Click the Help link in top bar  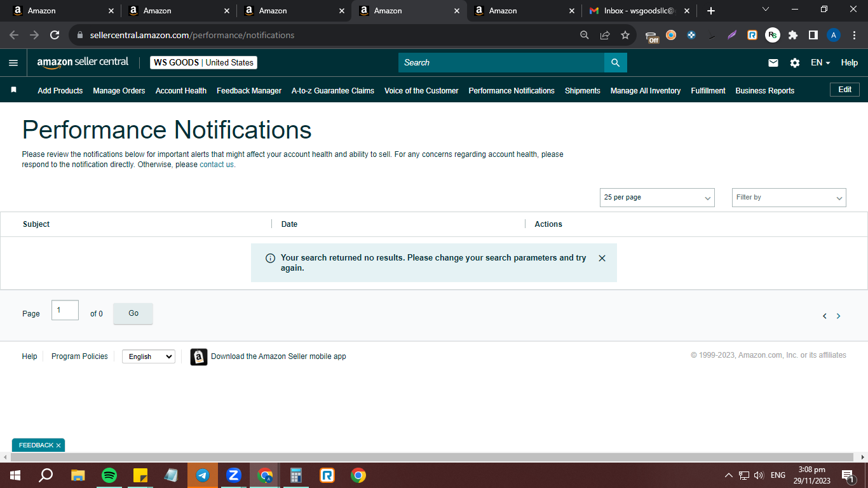pyautogui.click(x=850, y=63)
